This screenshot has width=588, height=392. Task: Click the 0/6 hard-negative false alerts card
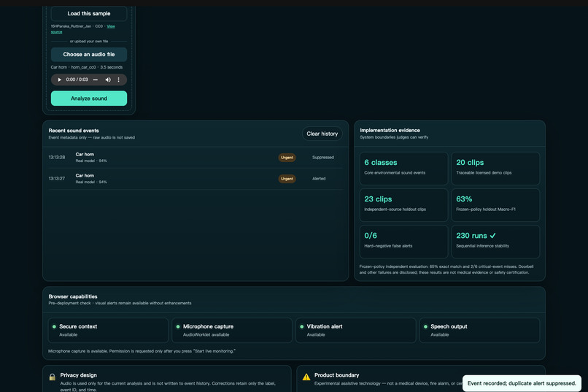403,242
